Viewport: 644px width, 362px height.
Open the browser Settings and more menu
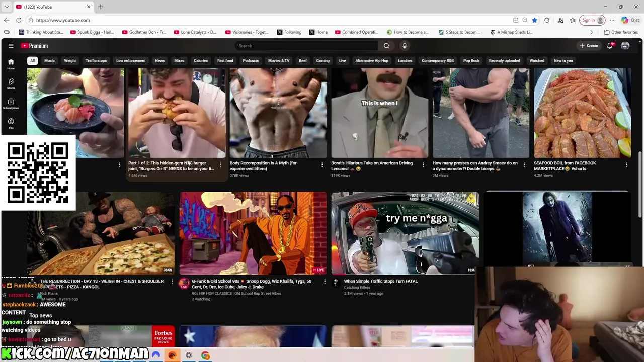click(x=612, y=20)
